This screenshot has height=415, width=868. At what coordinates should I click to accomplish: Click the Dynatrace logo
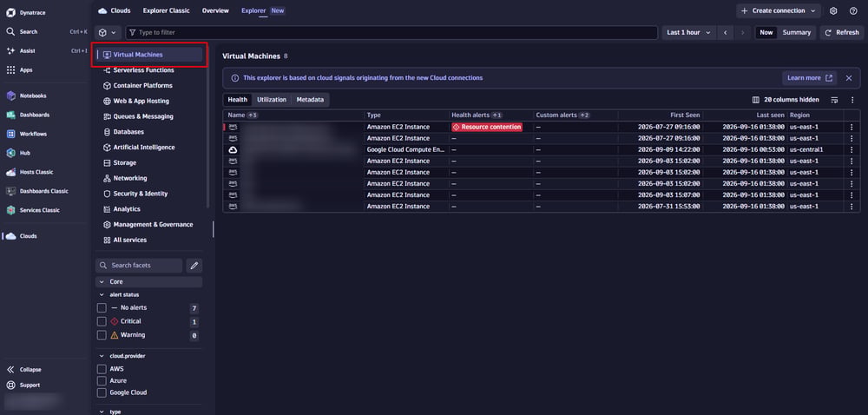click(10, 11)
